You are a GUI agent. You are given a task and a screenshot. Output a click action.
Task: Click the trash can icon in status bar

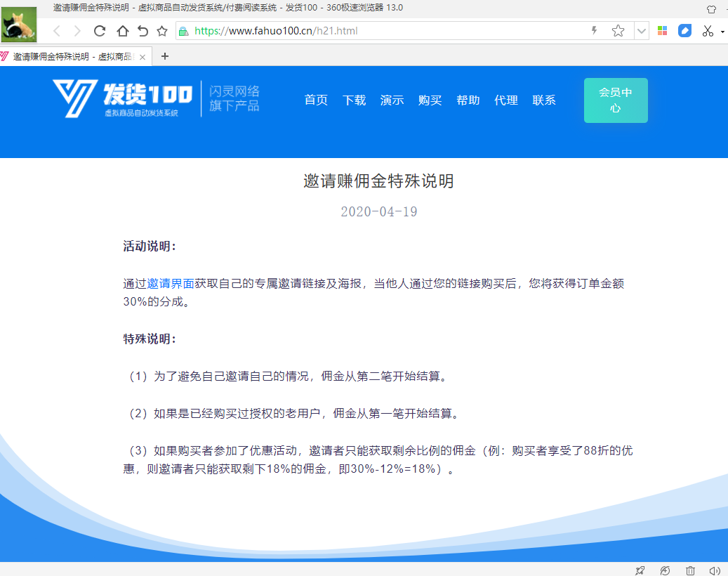pos(690,570)
